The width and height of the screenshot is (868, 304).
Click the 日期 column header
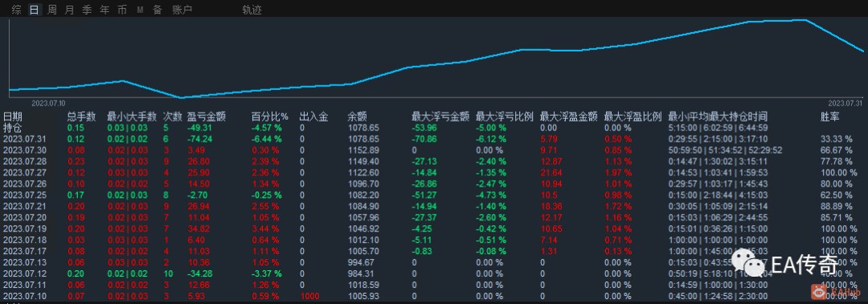click(x=14, y=117)
